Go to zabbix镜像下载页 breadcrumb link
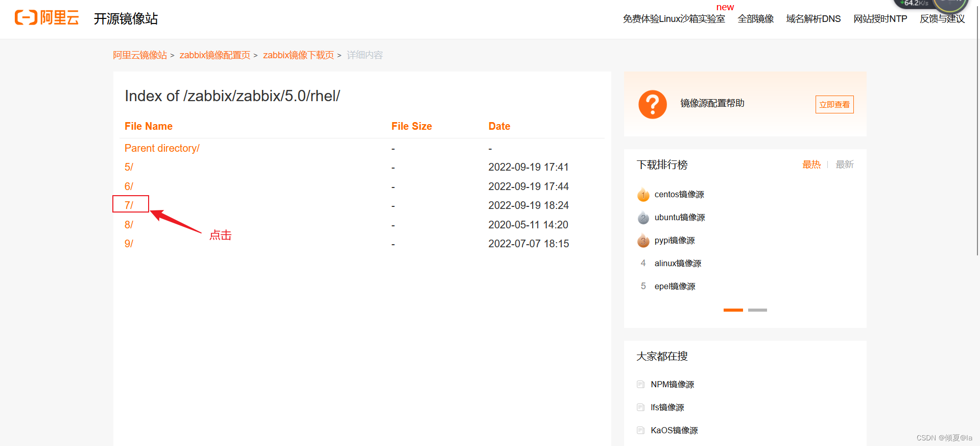Screen dimensions: 980x446 298,55
